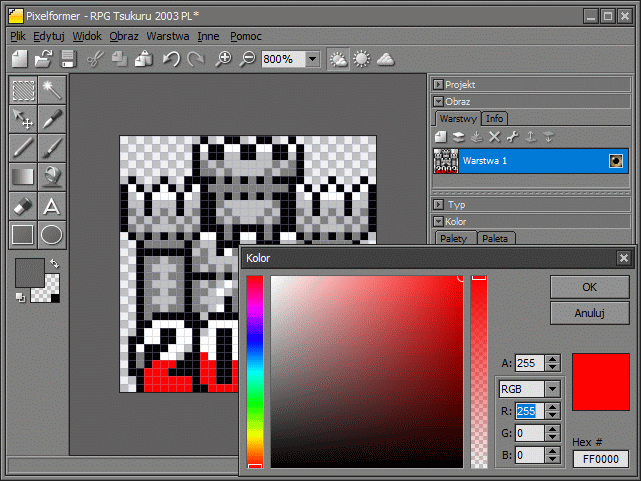Open the Obraz menu
Image resolution: width=641 pixels, height=481 pixels.
point(124,36)
